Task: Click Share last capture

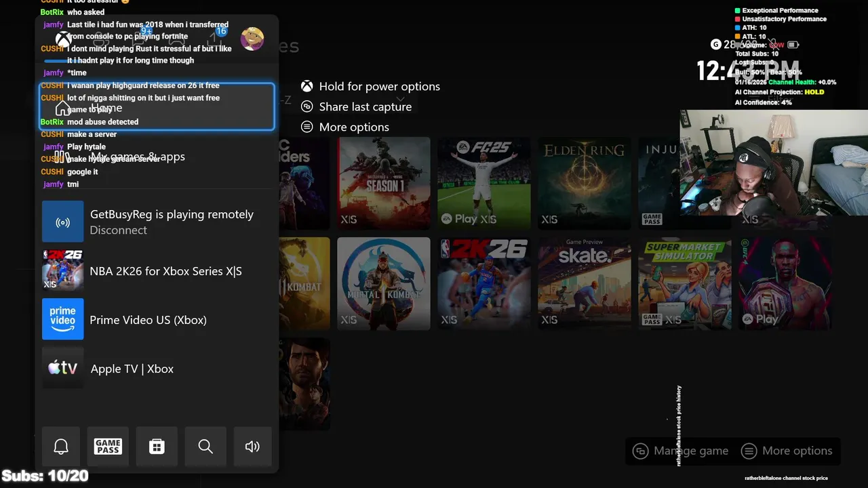Action: point(365,106)
